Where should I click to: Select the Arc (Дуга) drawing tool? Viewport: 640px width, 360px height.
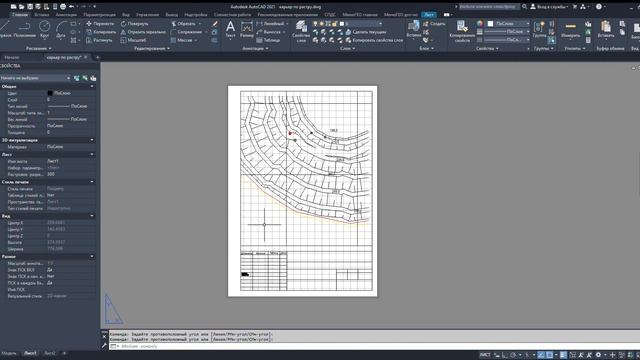tap(61, 29)
